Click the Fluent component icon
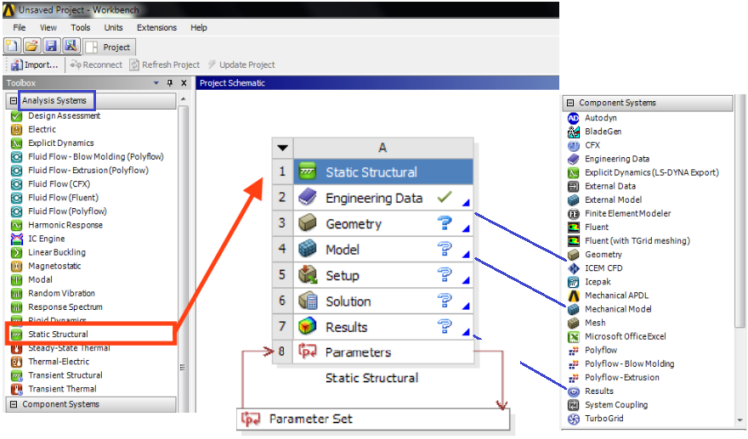748x439 pixels. click(x=573, y=227)
